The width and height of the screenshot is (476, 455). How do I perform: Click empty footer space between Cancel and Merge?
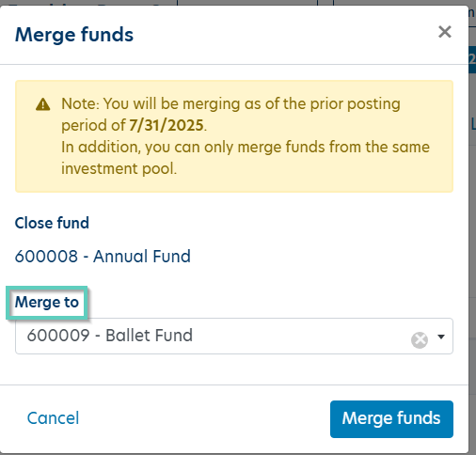pyautogui.click(x=204, y=419)
